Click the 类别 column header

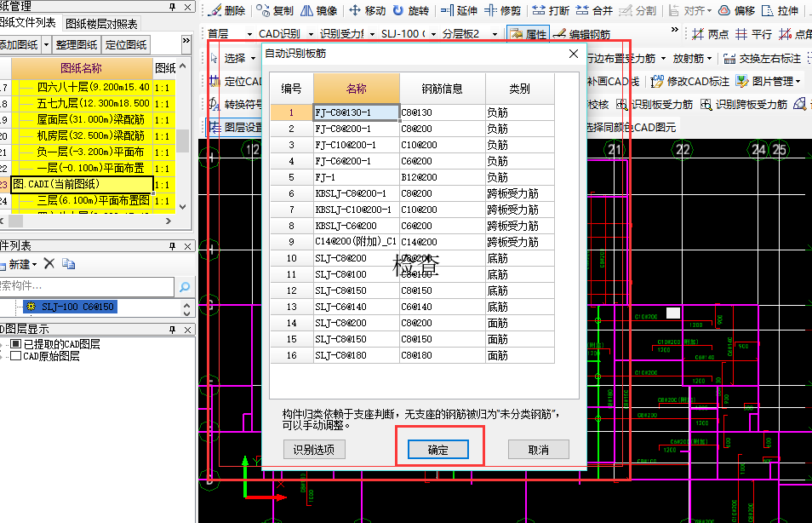point(519,89)
